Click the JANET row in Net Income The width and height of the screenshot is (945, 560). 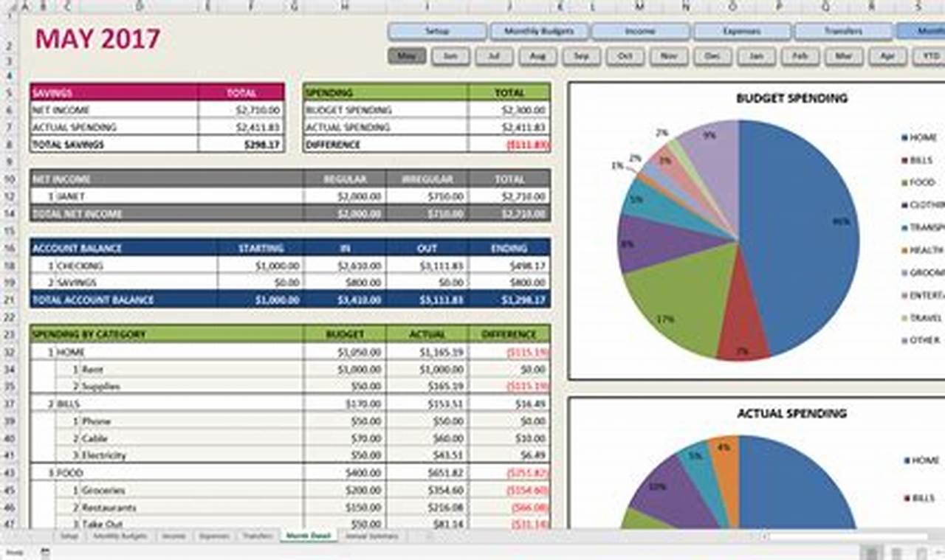(290, 196)
